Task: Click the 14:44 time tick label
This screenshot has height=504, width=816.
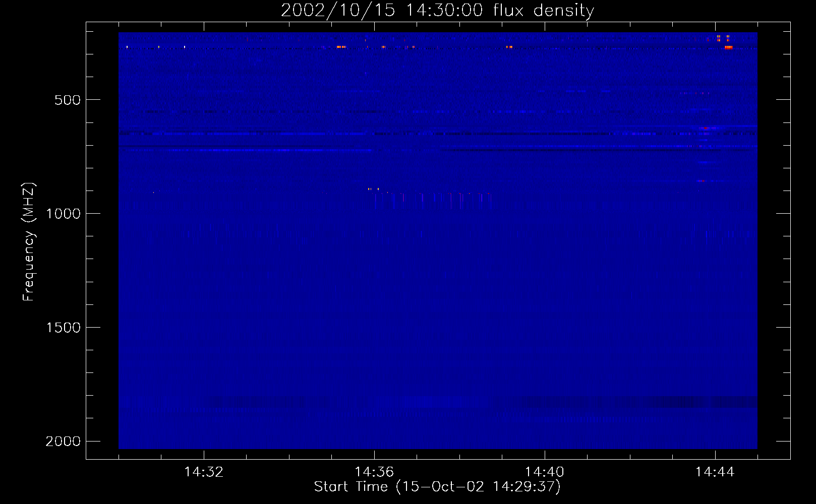Action: pos(715,472)
